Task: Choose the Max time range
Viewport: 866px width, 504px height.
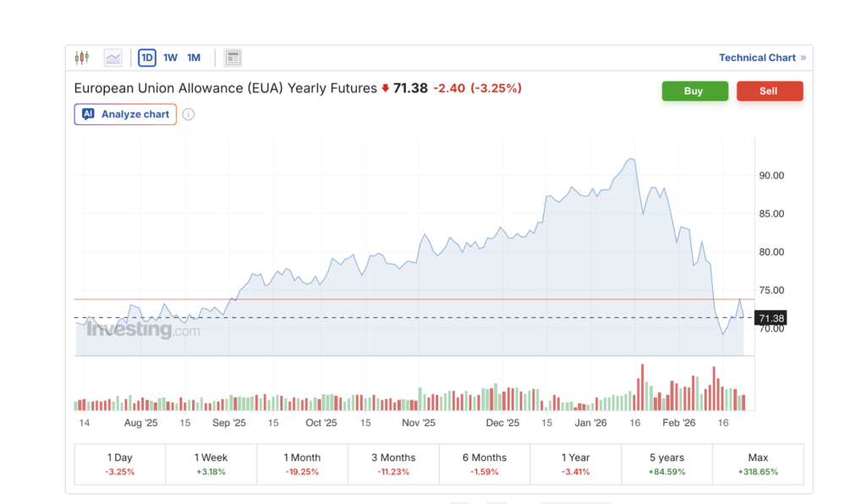Action: (758, 464)
